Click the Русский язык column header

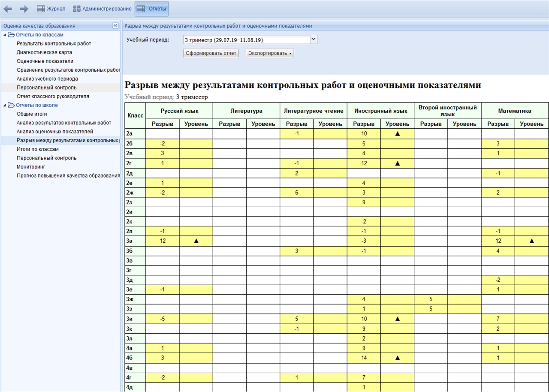(179, 111)
